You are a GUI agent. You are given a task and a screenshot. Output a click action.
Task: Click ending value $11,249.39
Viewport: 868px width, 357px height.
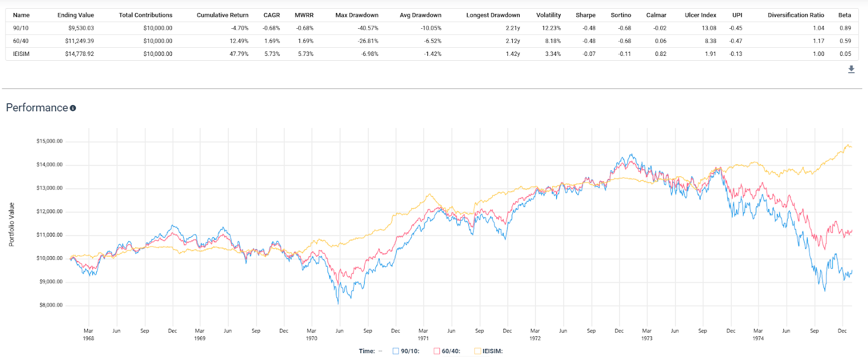coord(79,41)
